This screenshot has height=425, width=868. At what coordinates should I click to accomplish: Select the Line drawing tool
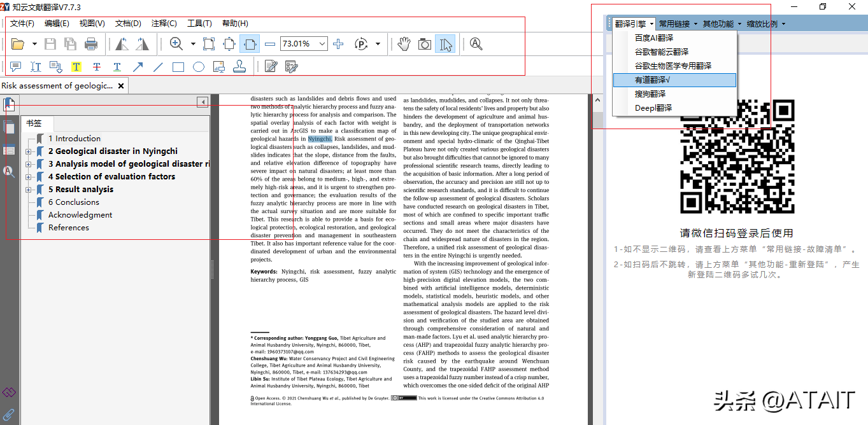point(158,66)
